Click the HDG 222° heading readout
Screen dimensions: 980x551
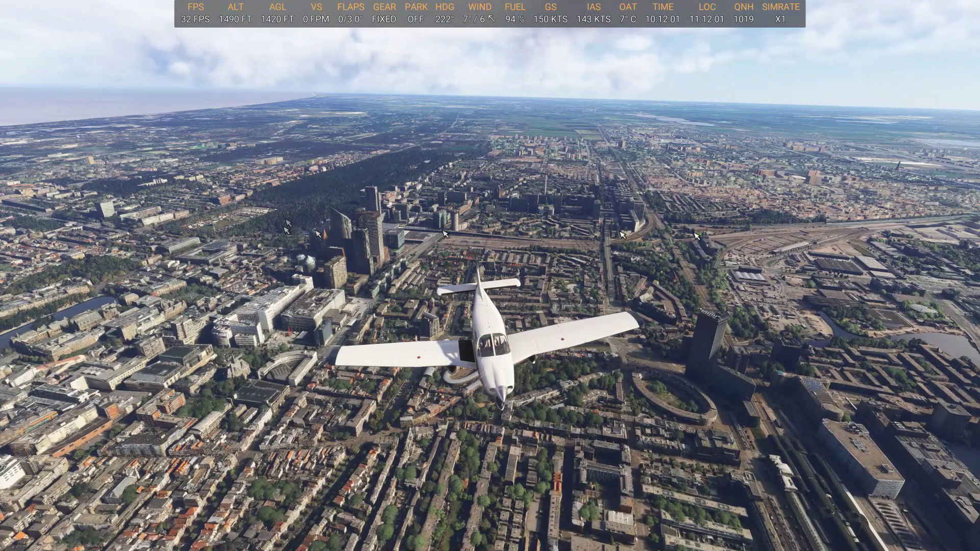tap(445, 19)
